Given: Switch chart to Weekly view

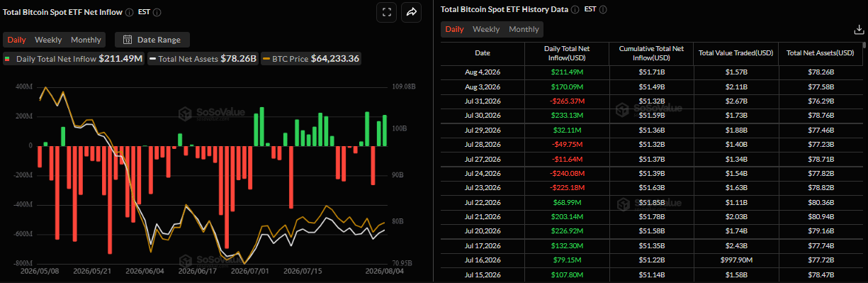Looking at the screenshot, I should coord(48,40).
